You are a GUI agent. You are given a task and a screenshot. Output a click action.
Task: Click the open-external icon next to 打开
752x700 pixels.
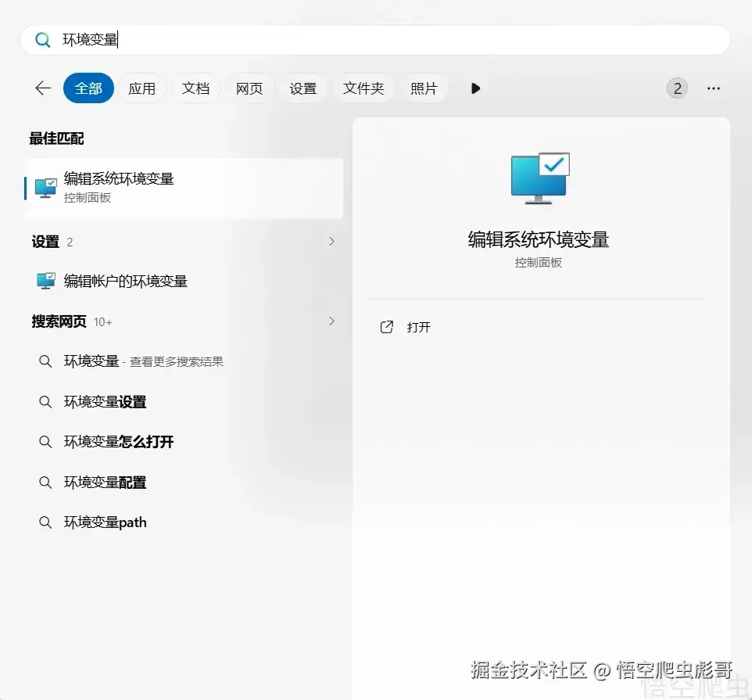click(x=386, y=327)
